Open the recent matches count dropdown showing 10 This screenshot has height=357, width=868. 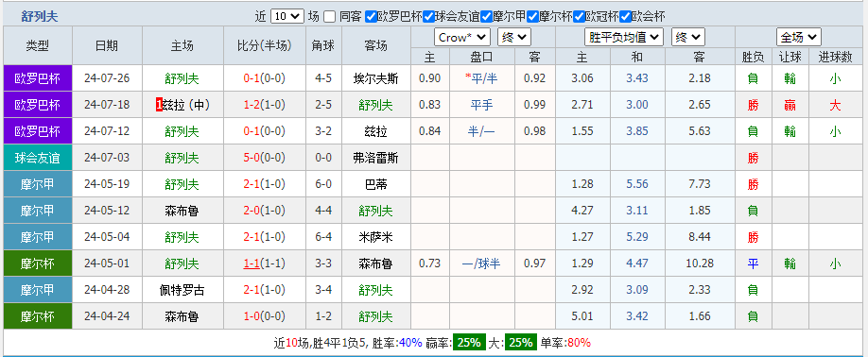(x=287, y=17)
